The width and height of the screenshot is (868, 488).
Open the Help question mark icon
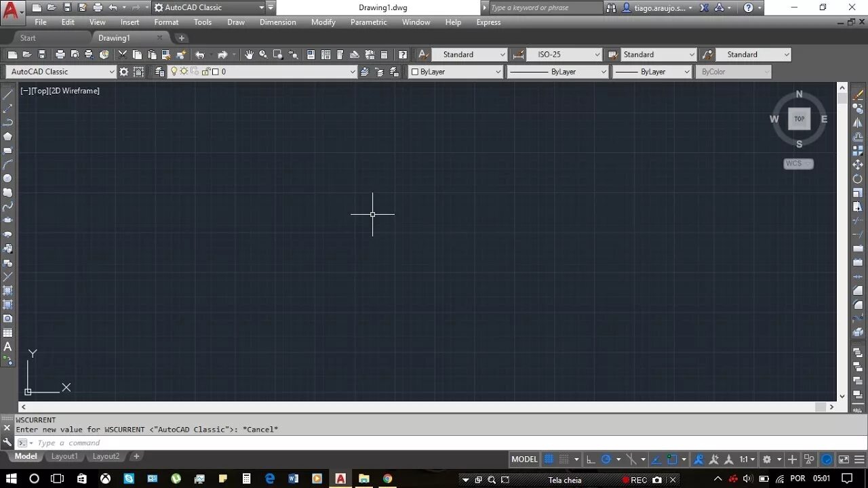pos(403,55)
